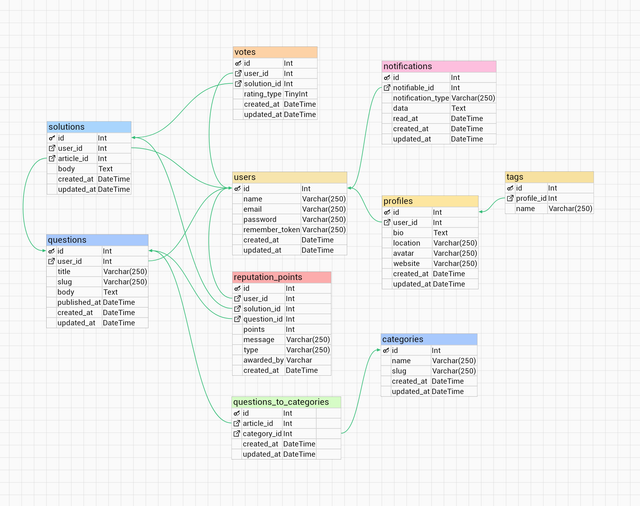Click the published_at field in questions
Viewport: 640px width, 506px height.
point(97,302)
